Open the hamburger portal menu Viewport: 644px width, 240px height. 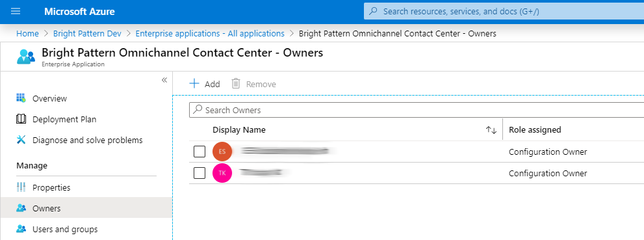click(x=16, y=11)
